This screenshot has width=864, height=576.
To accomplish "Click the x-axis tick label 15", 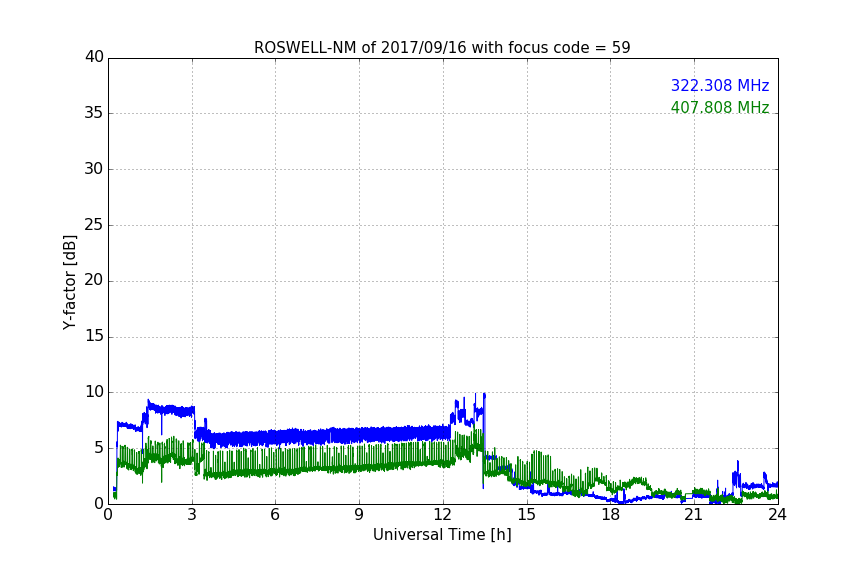I will pos(526,515).
